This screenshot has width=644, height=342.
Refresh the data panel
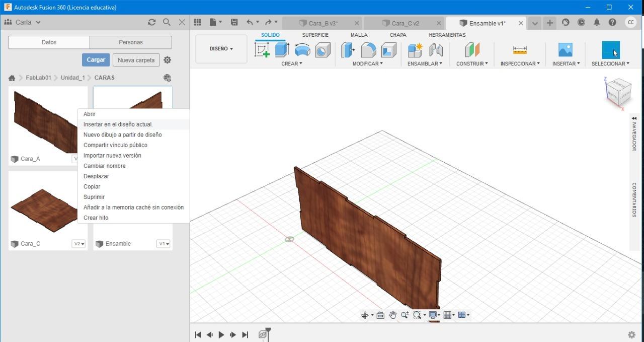[151, 22]
